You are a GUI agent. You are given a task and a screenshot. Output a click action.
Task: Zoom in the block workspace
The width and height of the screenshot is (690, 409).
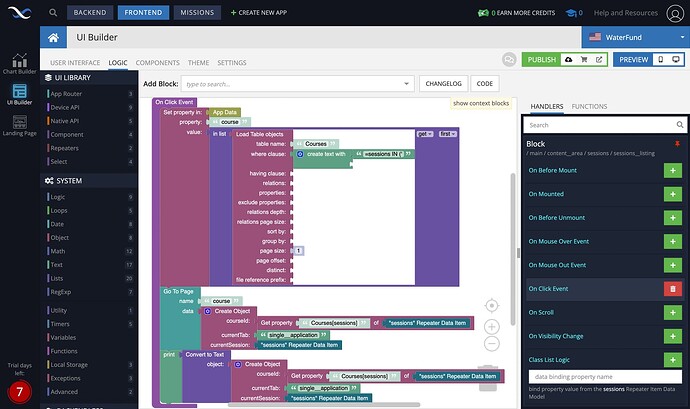coord(492,327)
